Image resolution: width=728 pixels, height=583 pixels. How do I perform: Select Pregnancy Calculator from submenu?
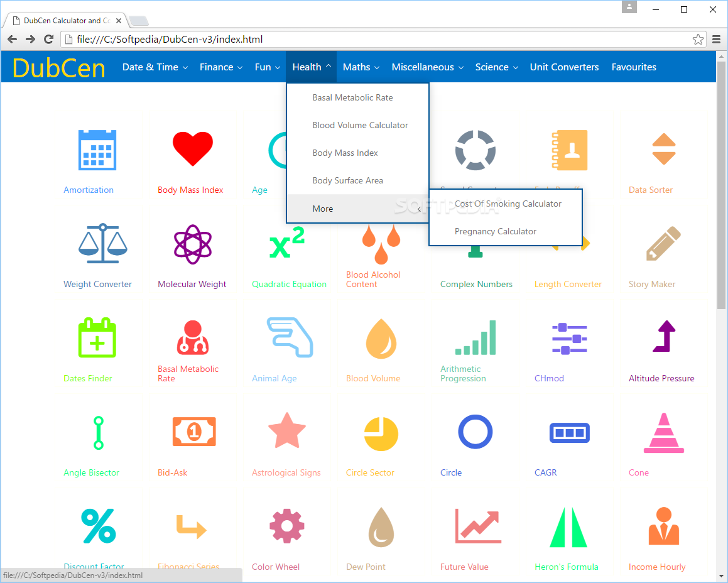[505, 231]
